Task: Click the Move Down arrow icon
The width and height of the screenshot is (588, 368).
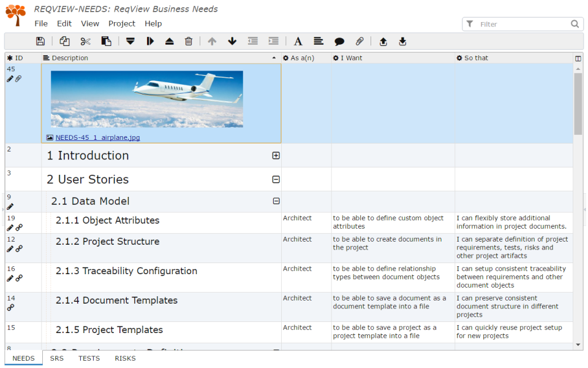Action: click(x=232, y=41)
